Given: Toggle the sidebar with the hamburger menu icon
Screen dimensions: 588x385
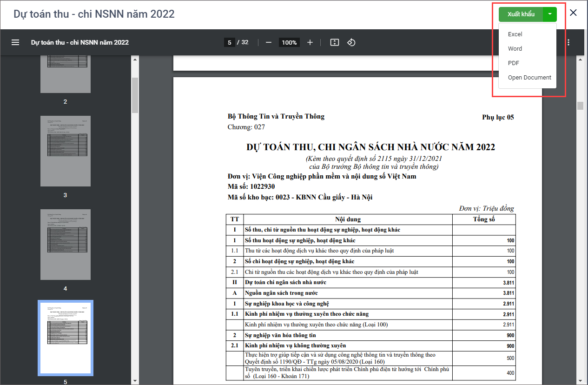Looking at the screenshot, I should [x=15, y=42].
